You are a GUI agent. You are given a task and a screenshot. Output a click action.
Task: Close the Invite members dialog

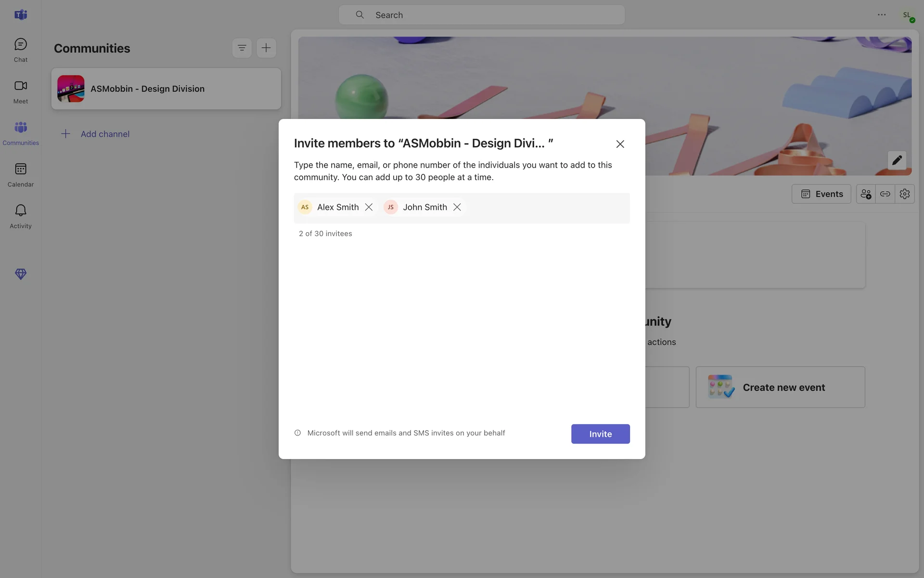[620, 144]
